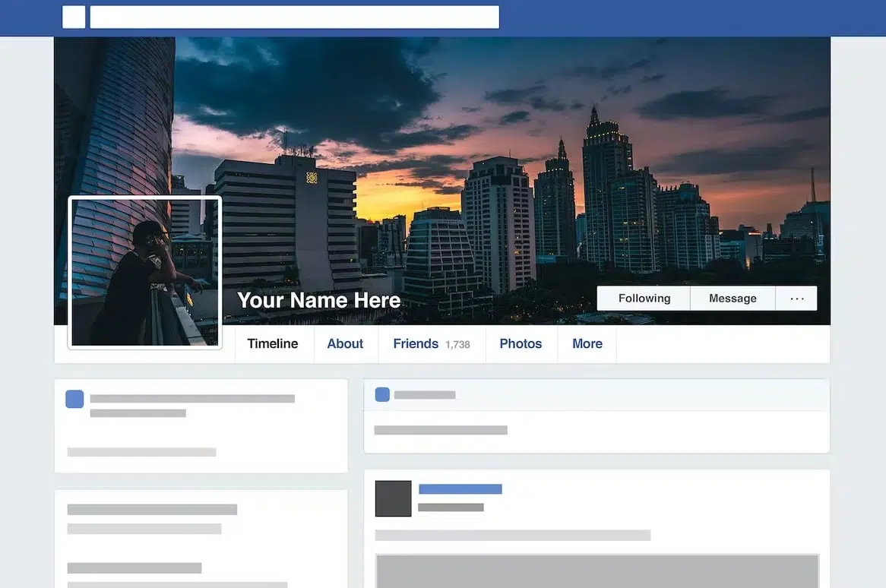Expand the More tab menu
The width and height of the screenshot is (886, 588).
587,344
